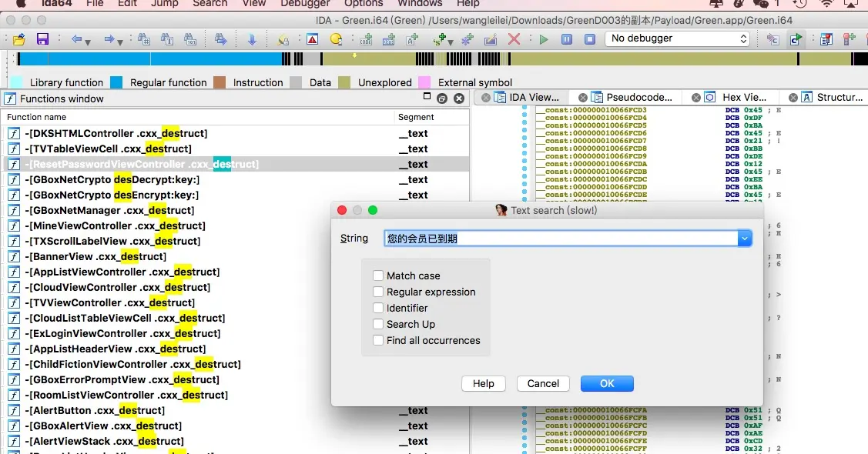The width and height of the screenshot is (868, 454).
Task: Select -[DKSHTMLController .cxx_destruct] function row
Action: [236, 133]
